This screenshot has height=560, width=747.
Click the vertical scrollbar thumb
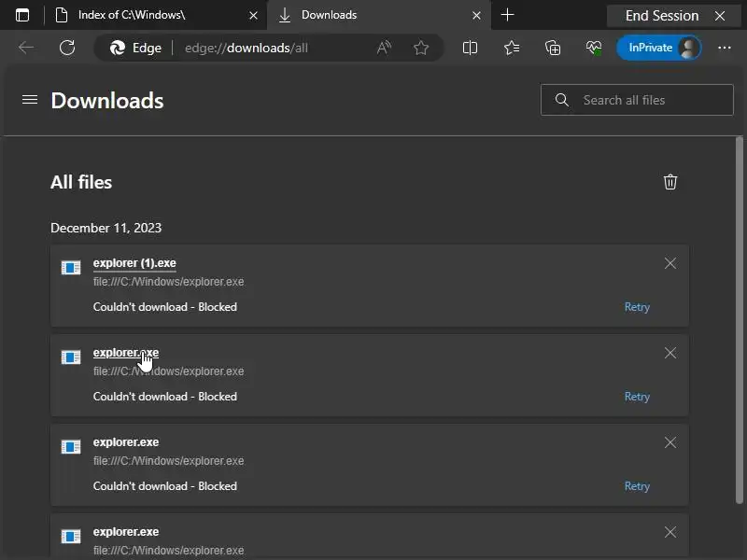[x=739, y=320]
